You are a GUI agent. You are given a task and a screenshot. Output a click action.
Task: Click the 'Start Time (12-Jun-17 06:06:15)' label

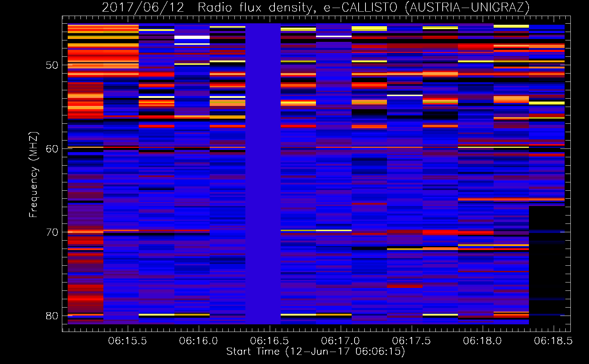point(316,352)
